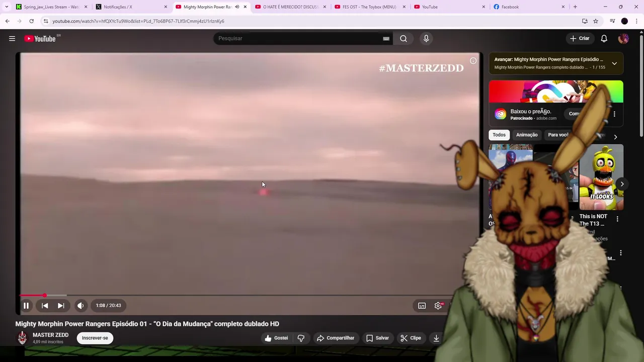Open the on-screen keyboard icon in search
Viewport: 644px width, 362px height.
point(386,39)
